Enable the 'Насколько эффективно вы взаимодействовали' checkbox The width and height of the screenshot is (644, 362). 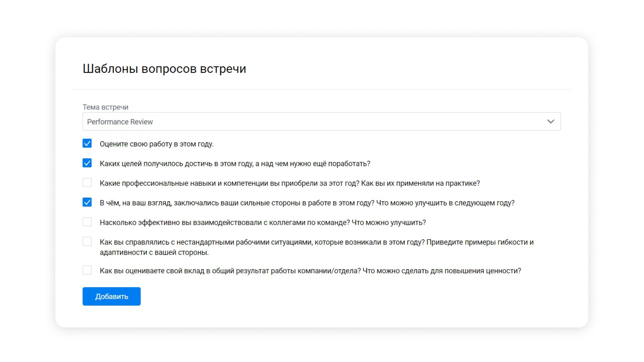pyautogui.click(x=87, y=222)
